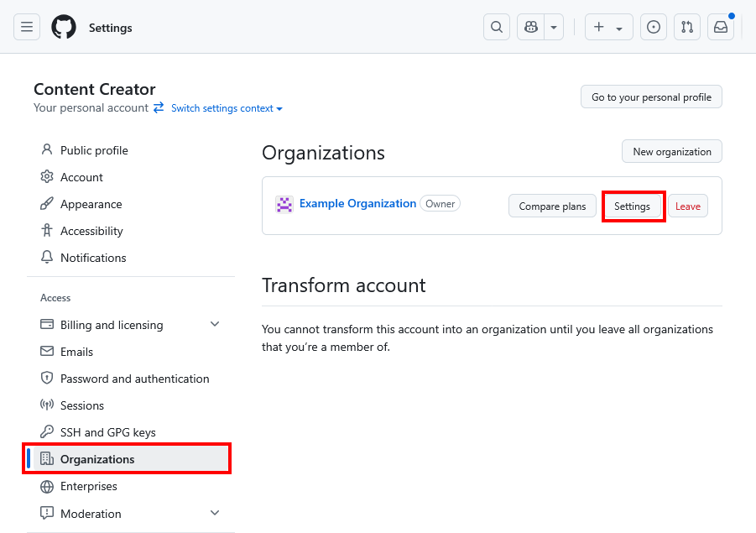The image size is (756, 533).
Task: Open the hamburger navigation menu
Action: (27, 27)
